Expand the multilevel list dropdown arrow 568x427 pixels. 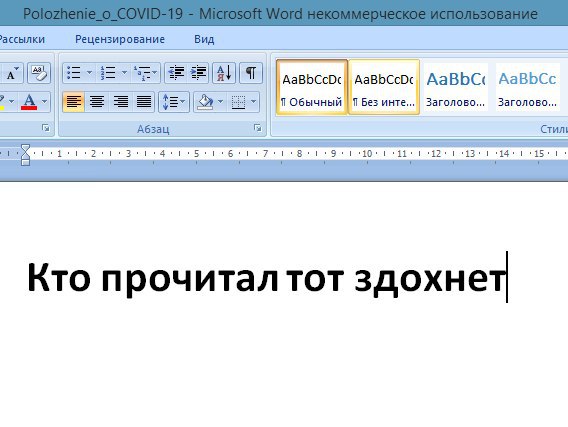(155, 73)
